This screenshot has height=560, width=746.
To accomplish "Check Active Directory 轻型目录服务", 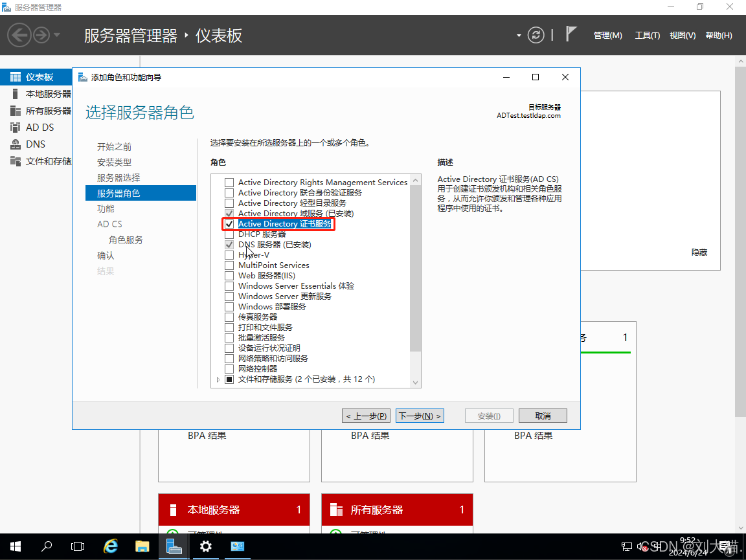I will point(229,203).
